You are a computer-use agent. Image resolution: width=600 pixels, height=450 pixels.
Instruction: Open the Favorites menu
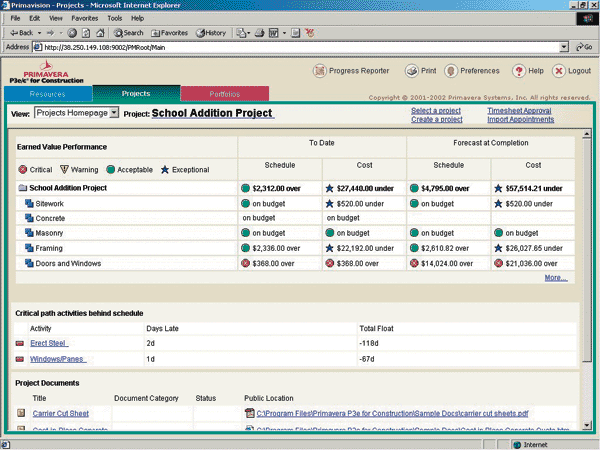pyautogui.click(x=85, y=18)
